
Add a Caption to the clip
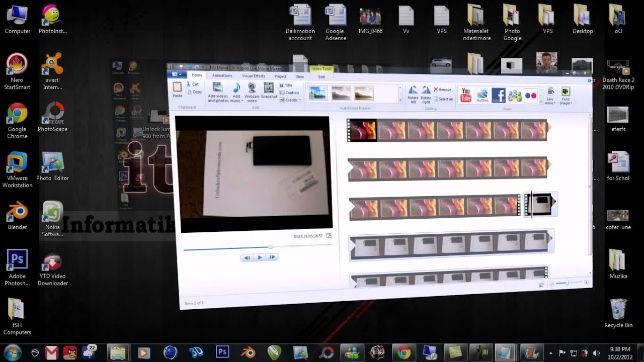pos(289,93)
